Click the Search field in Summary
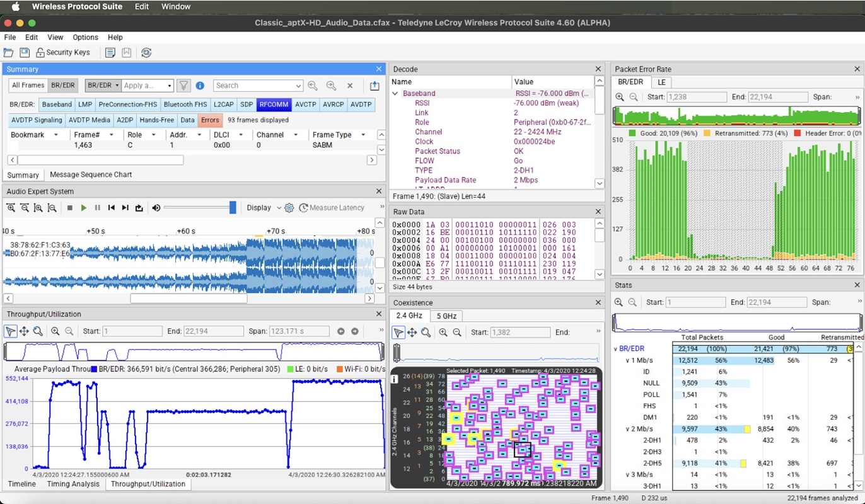The height and width of the screenshot is (504, 865). [253, 86]
